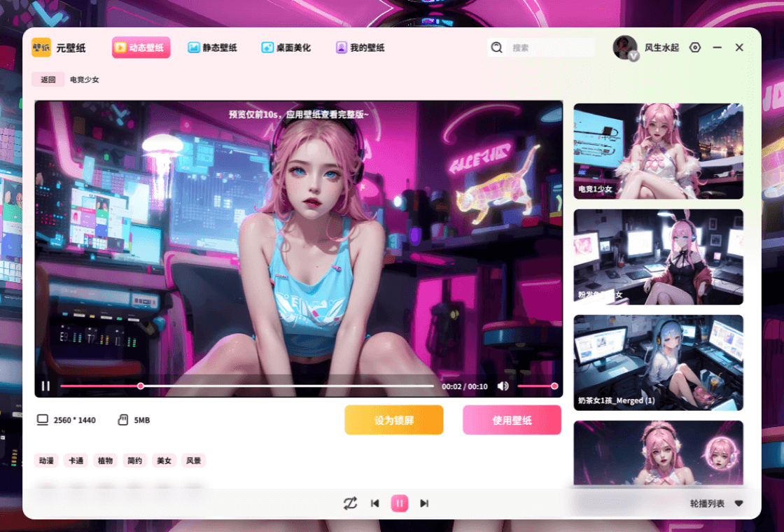Pause the video preview

coord(45,386)
